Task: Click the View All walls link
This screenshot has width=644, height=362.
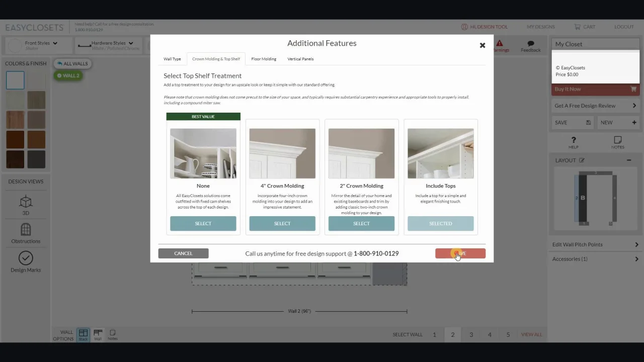Action: (532, 335)
